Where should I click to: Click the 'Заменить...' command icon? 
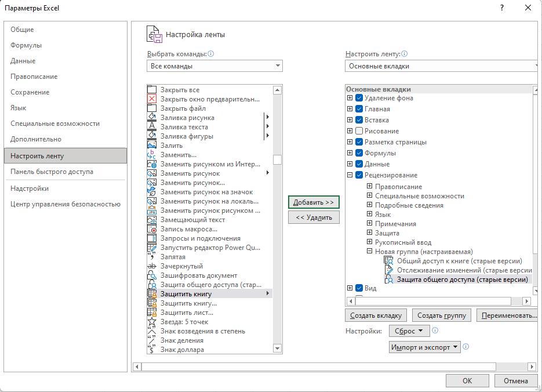click(152, 155)
